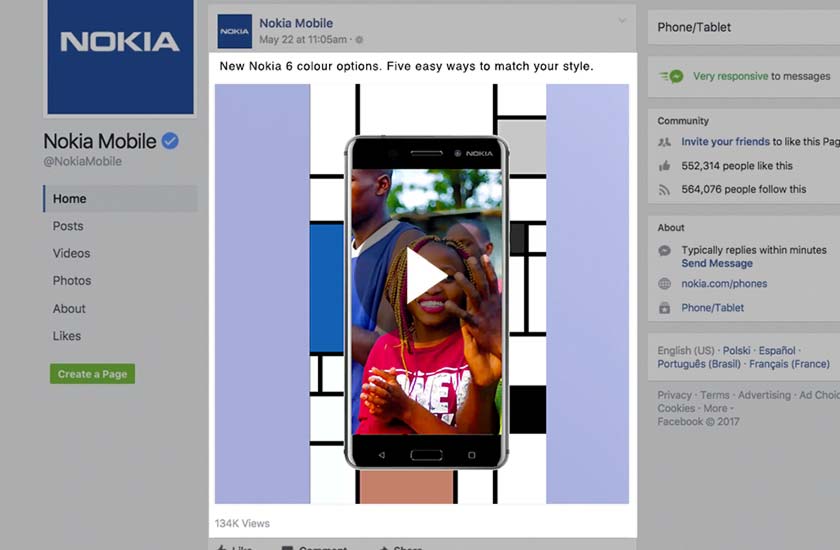Open the Cookies footer link
This screenshot has width=840, height=550.
[676, 408]
